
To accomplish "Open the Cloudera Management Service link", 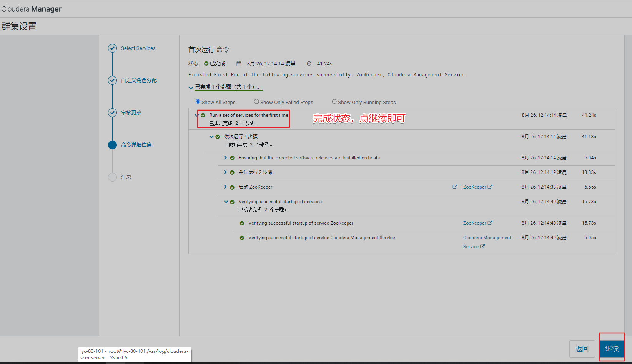I will (487, 242).
